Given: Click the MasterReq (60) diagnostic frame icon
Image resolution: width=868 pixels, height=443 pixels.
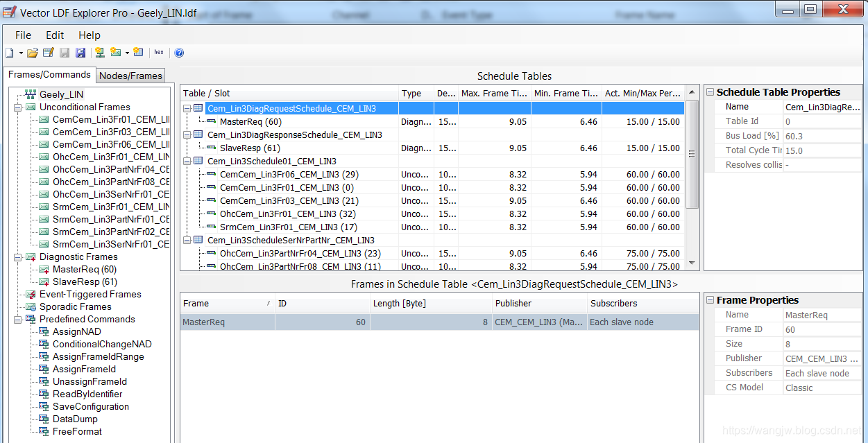Looking at the screenshot, I should click(x=44, y=270).
